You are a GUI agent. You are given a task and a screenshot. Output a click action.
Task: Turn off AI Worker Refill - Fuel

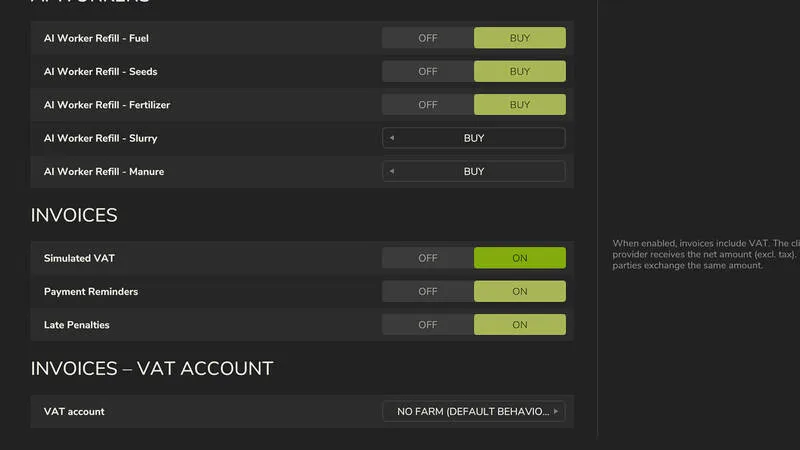428,38
